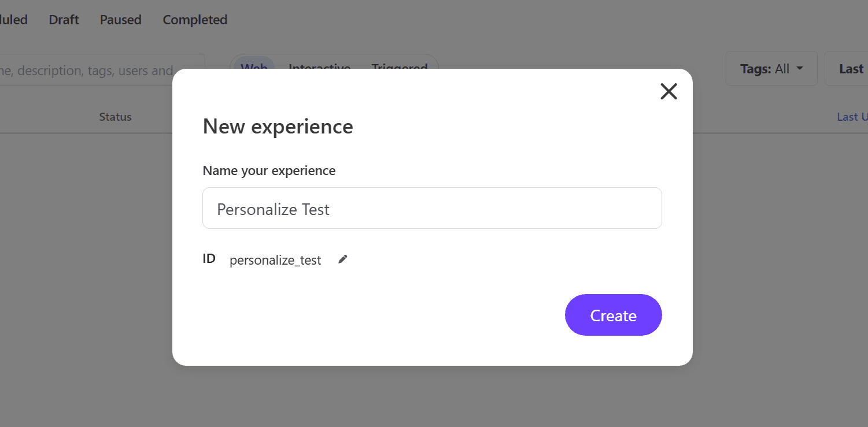868x427 pixels.
Task: Focus the experience name input field
Action: 432,209
